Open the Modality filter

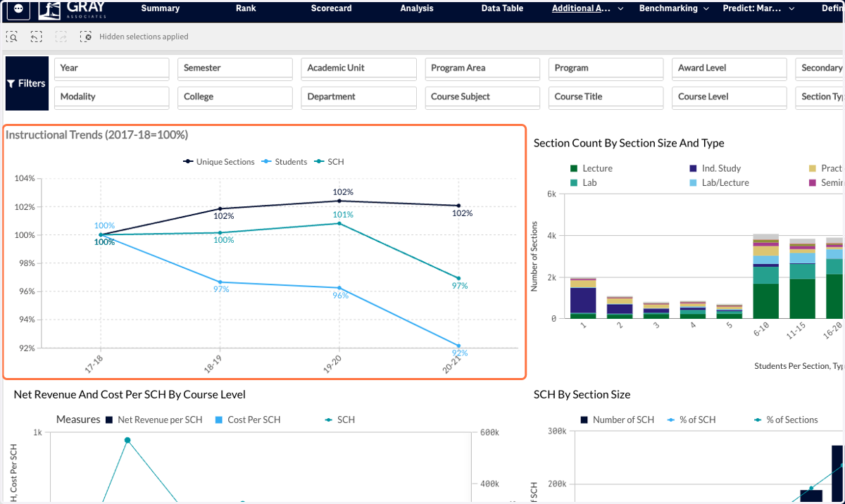pos(111,97)
